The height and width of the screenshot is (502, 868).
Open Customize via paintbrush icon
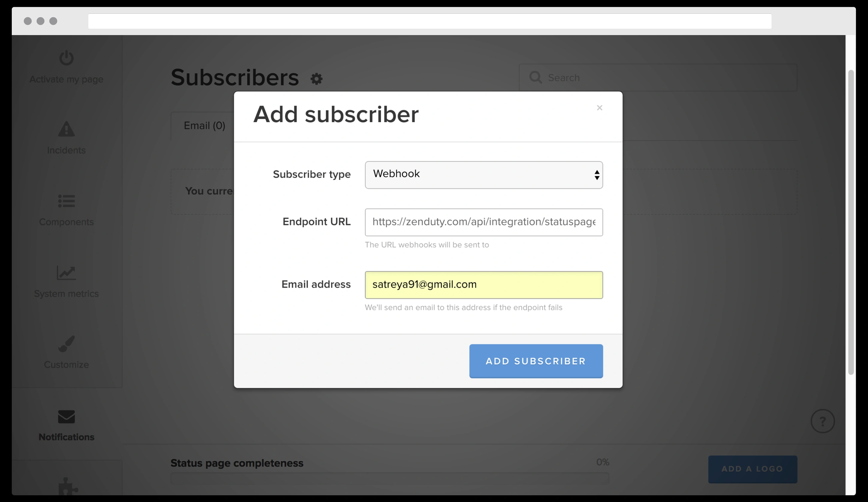coord(66,344)
